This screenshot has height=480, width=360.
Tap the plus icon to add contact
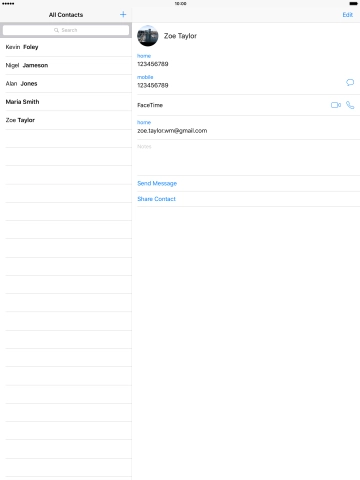123,14
